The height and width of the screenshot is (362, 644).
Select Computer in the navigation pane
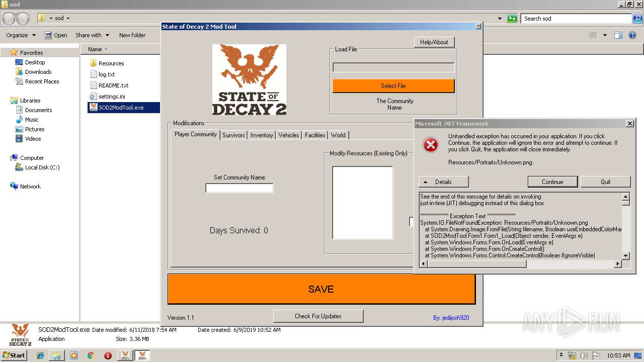(x=32, y=158)
